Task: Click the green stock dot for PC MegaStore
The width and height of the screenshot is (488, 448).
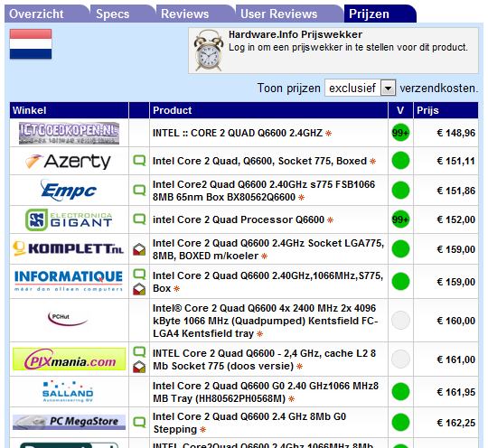Action: 400,422
